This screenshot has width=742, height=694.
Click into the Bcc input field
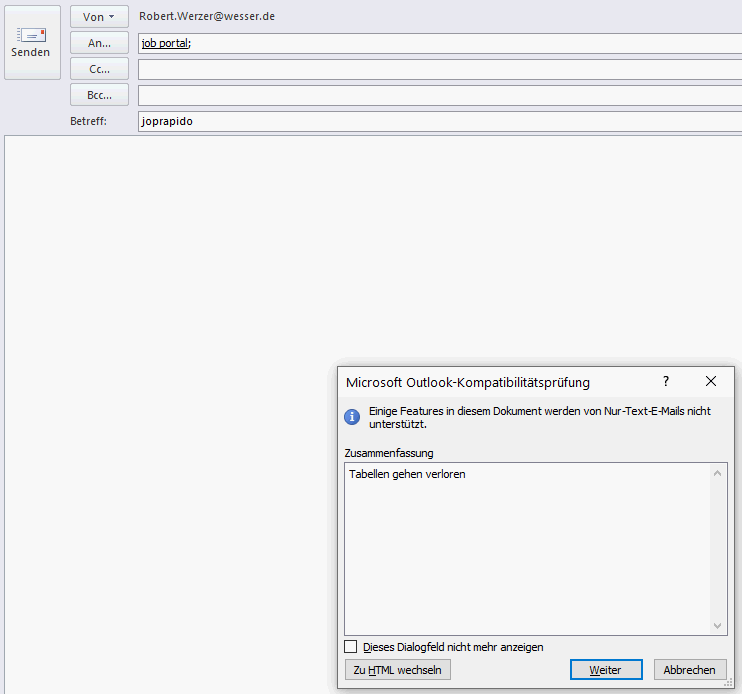440,96
